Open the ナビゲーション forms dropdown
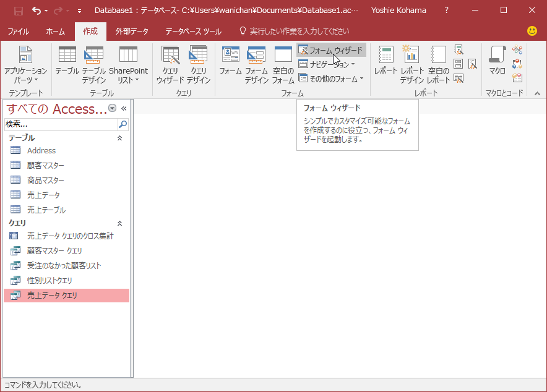547x392 pixels. coord(327,64)
